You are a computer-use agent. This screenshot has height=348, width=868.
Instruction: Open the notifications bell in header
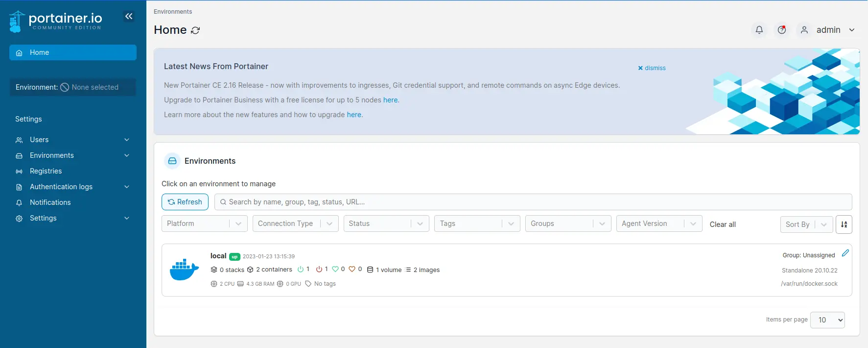[759, 30]
